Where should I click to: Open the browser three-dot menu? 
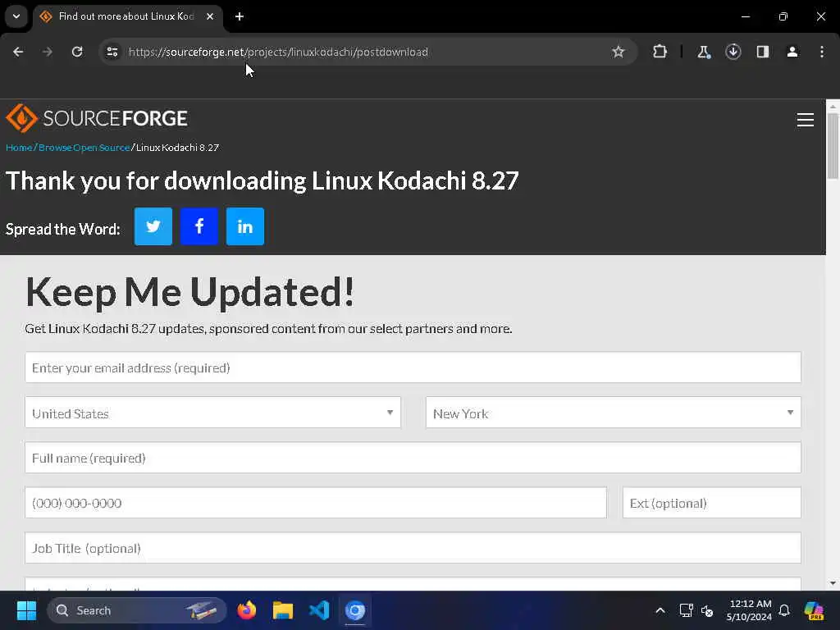tap(822, 52)
